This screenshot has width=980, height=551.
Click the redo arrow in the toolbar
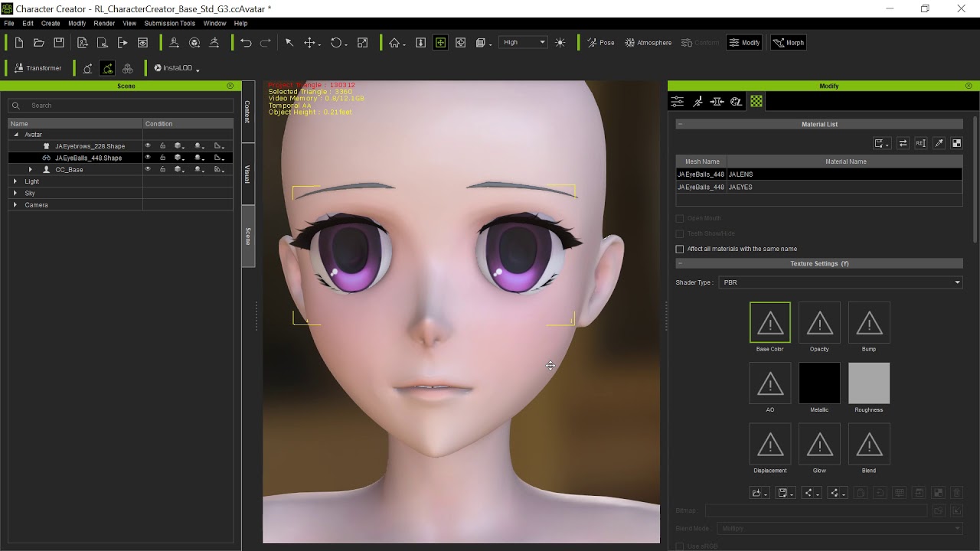tap(266, 43)
